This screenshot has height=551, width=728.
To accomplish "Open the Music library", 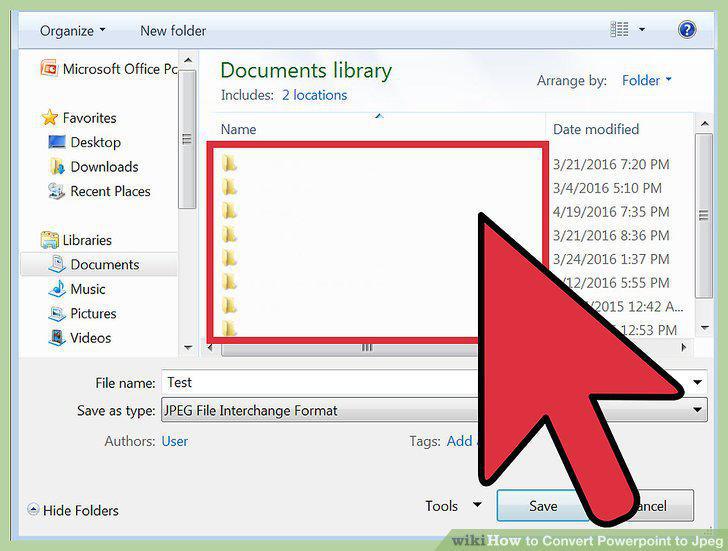I will (x=87, y=289).
